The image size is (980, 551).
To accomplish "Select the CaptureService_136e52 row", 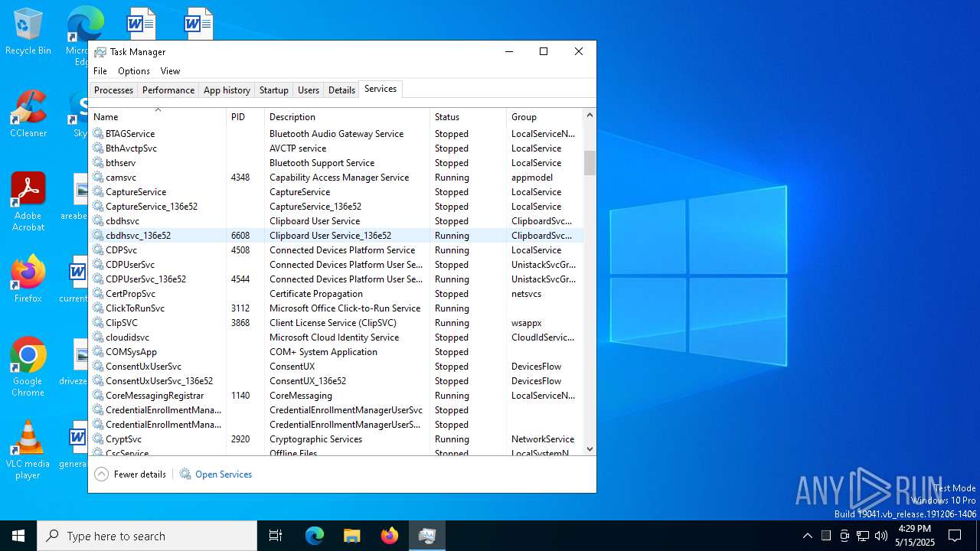I will [x=336, y=206].
